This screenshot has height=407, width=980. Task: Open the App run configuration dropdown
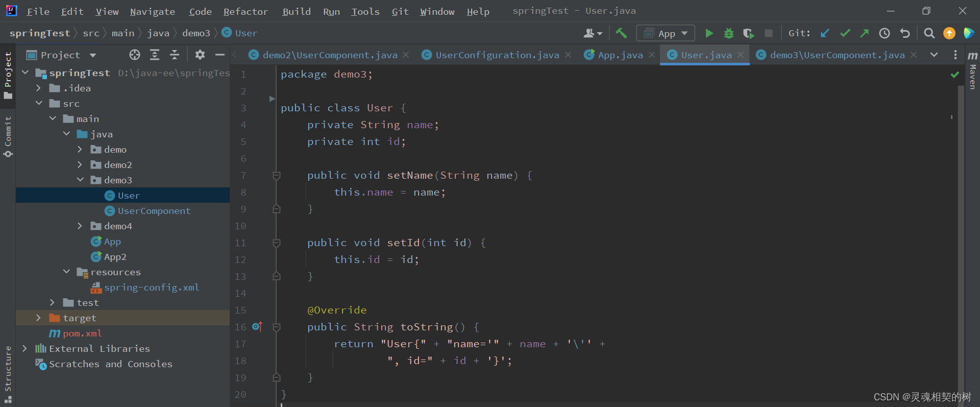(666, 33)
